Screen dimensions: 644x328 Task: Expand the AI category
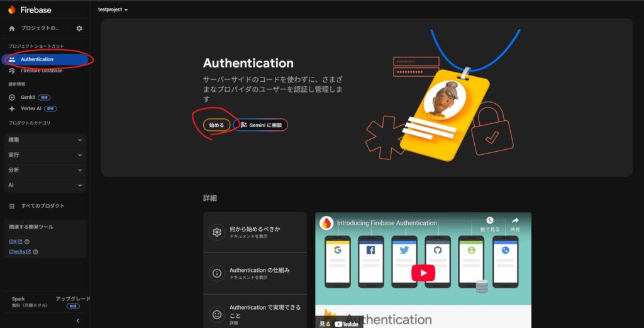point(45,185)
